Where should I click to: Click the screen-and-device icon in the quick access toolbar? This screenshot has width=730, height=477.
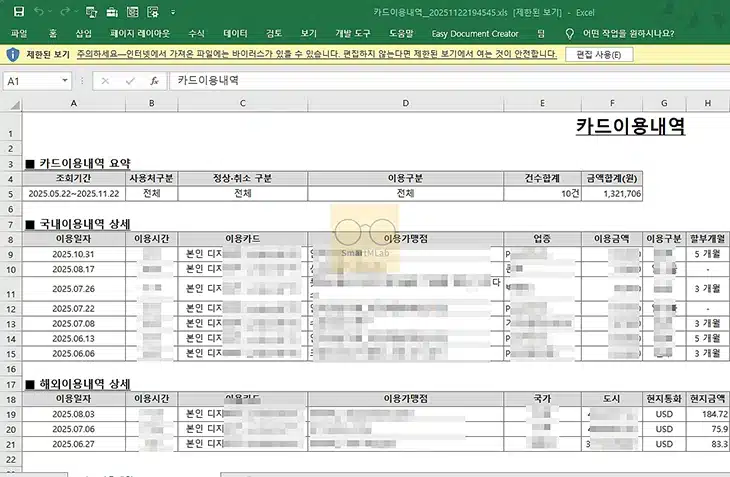point(91,12)
